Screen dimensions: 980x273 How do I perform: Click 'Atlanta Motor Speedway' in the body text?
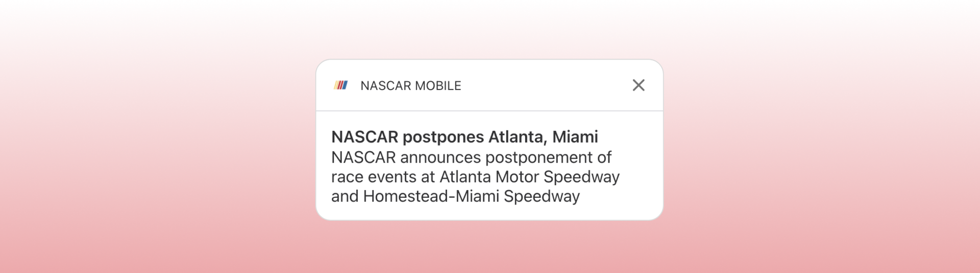click(529, 177)
